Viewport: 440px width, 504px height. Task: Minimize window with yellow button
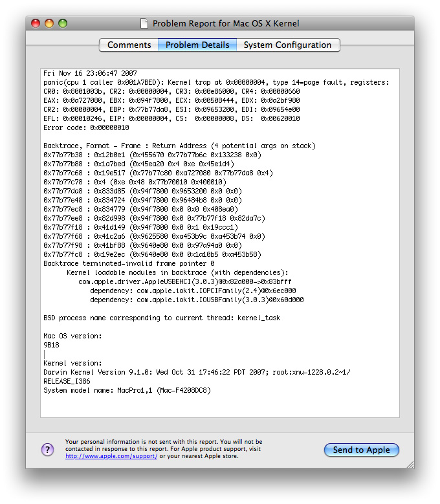(x=49, y=23)
